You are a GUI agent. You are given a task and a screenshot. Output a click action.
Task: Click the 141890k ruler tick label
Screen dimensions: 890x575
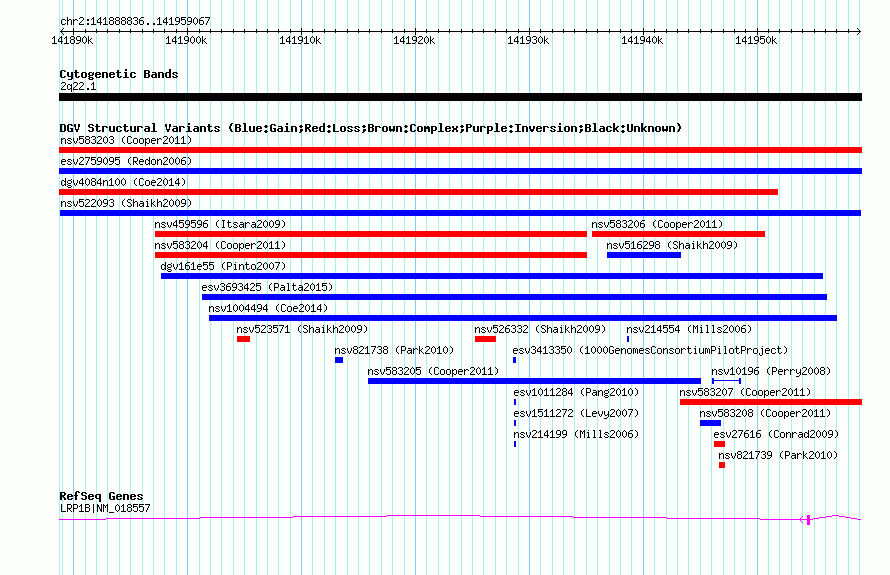tap(72, 40)
